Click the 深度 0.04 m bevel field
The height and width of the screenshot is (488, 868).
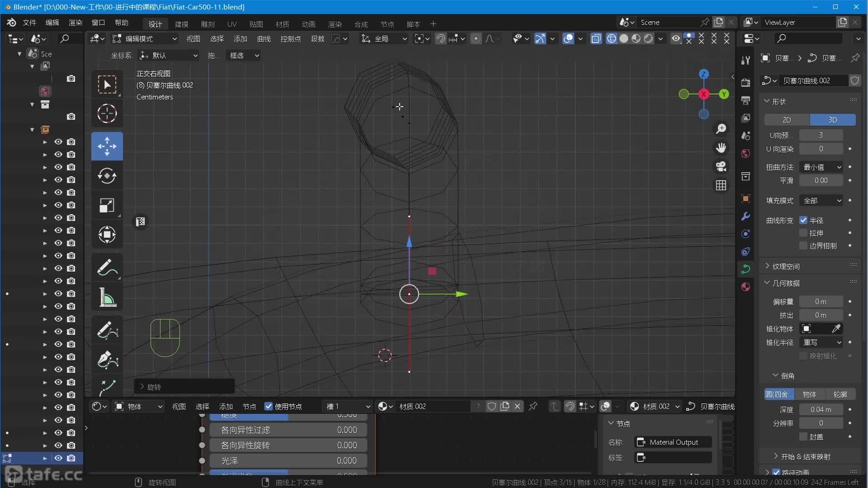click(821, 409)
